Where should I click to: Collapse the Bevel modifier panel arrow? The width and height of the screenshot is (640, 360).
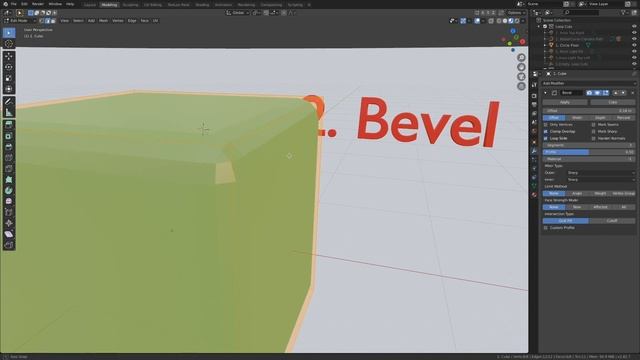(545, 93)
